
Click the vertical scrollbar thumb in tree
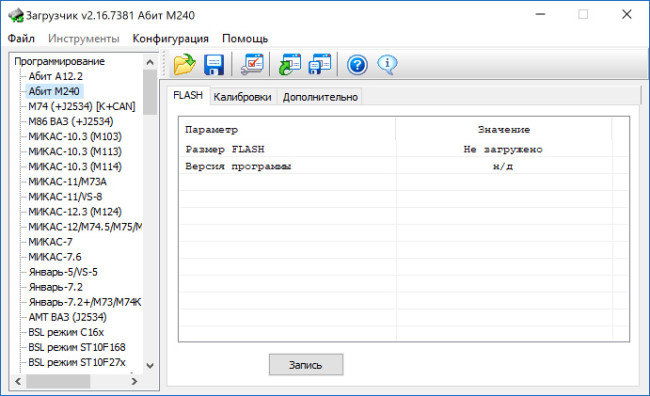click(150, 92)
